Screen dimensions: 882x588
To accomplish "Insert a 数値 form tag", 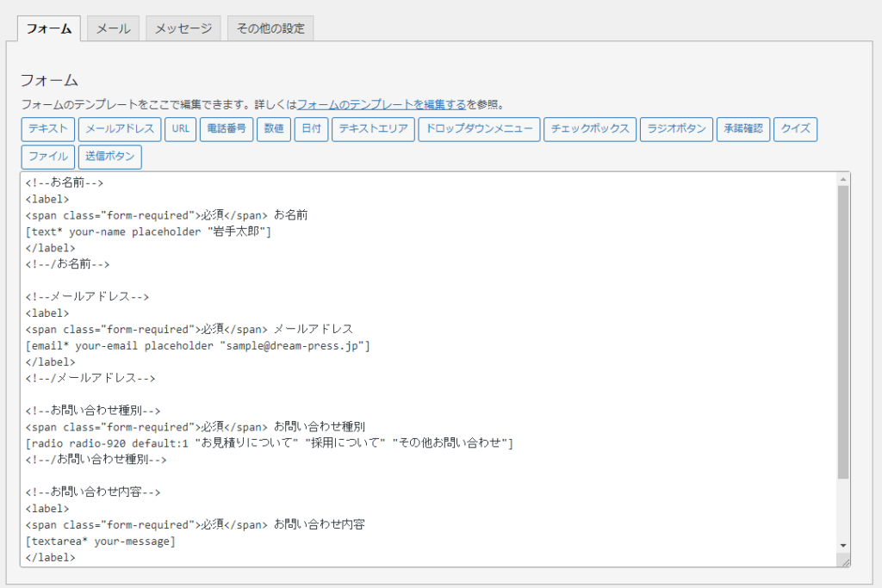I will click(x=274, y=130).
